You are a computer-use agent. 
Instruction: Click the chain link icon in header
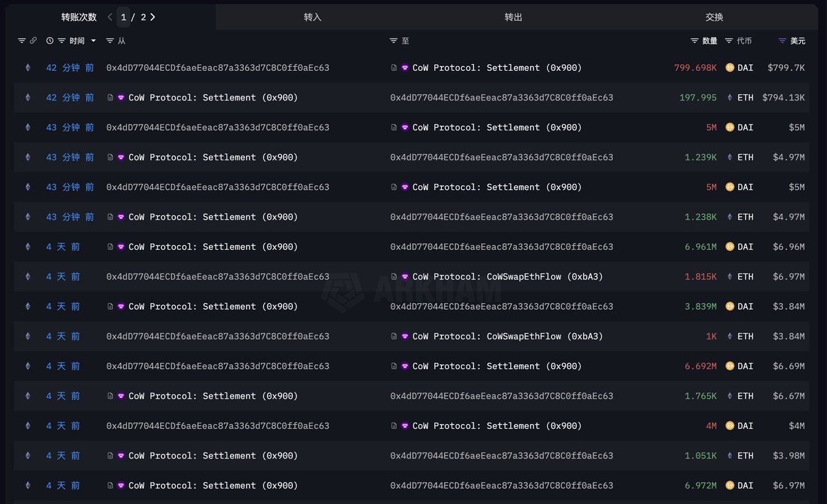point(33,41)
